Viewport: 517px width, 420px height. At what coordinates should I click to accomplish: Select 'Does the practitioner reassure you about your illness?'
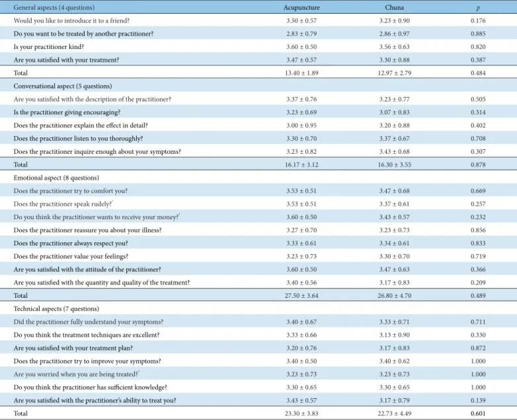pos(87,230)
